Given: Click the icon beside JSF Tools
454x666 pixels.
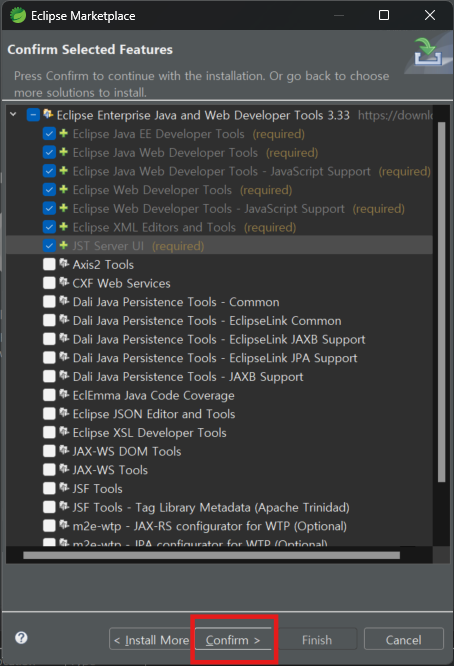Looking at the screenshot, I should (64, 488).
